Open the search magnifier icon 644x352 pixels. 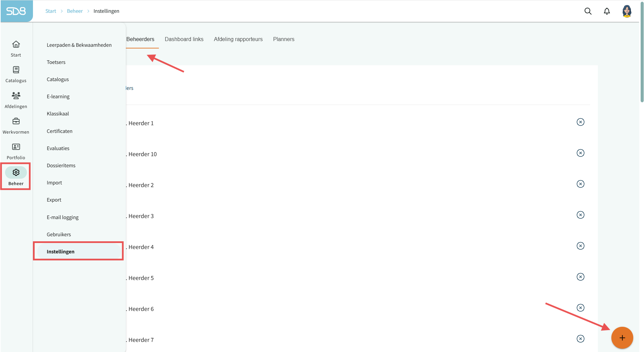click(x=588, y=11)
